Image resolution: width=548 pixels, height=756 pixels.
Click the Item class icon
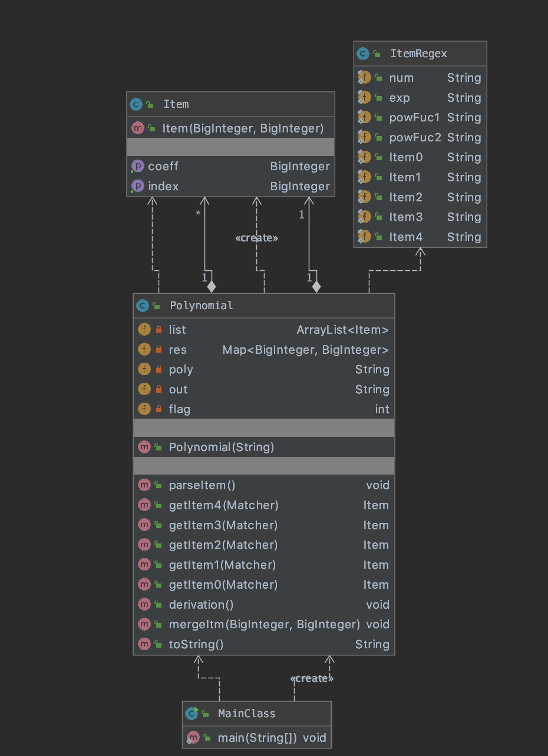(x=136, y=104)
